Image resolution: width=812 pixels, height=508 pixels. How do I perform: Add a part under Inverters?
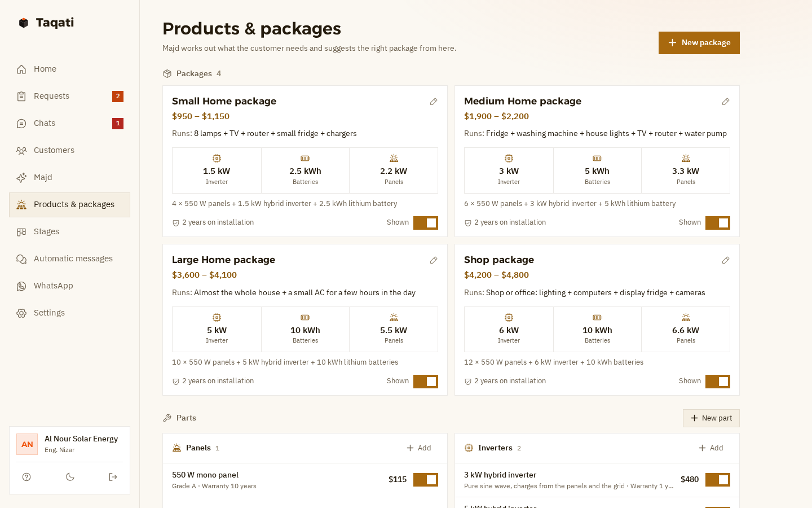[711, 448]
